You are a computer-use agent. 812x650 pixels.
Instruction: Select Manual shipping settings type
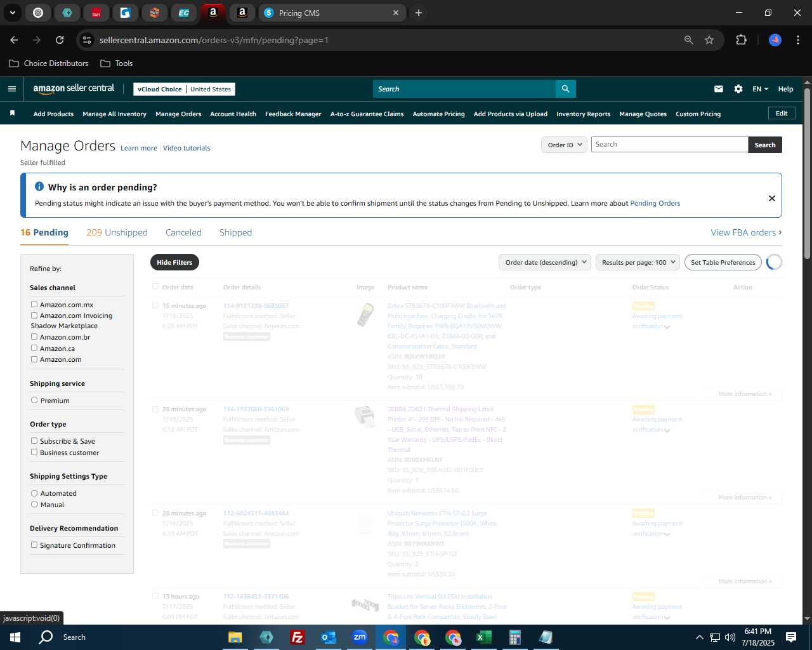(34, 504)
